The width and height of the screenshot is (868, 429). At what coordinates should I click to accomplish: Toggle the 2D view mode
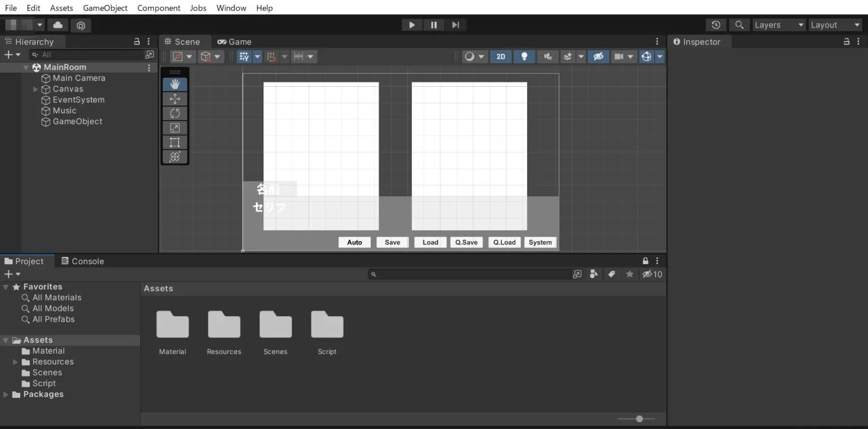[x=501, y=56]
